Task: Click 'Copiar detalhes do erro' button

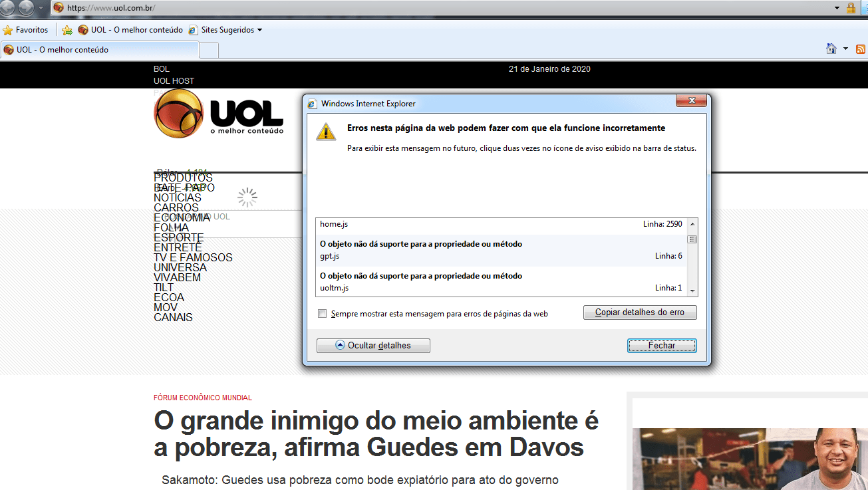Action: point(640,312)
